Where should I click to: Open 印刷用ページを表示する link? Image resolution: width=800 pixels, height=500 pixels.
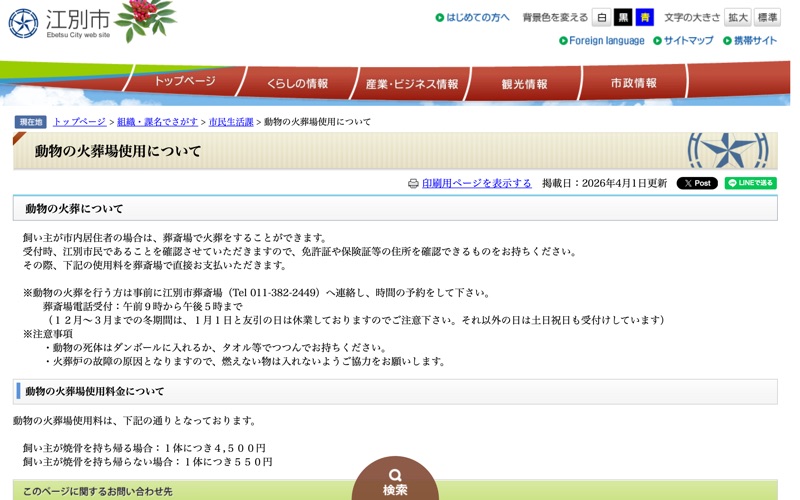[477, 183]
